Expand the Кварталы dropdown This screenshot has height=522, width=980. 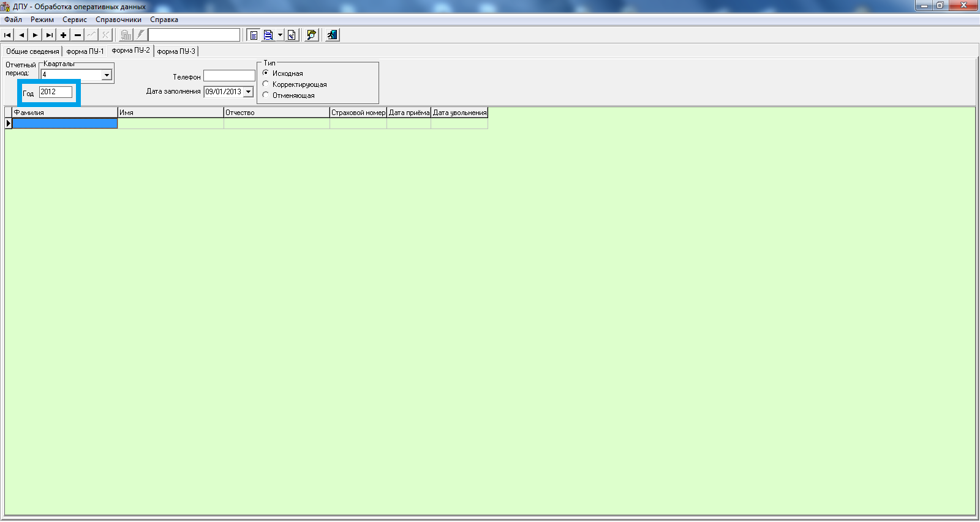107,75
